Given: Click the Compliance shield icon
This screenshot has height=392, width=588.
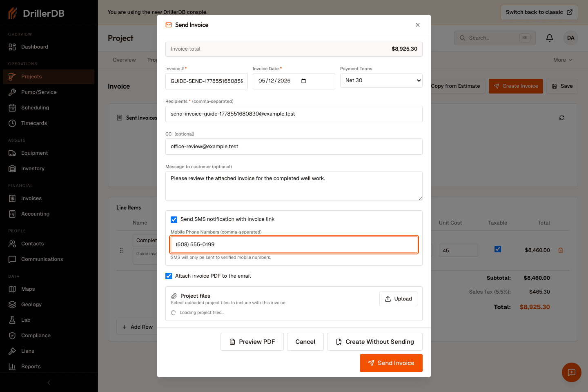Looking at the screenshot, I should coord(12,336).
